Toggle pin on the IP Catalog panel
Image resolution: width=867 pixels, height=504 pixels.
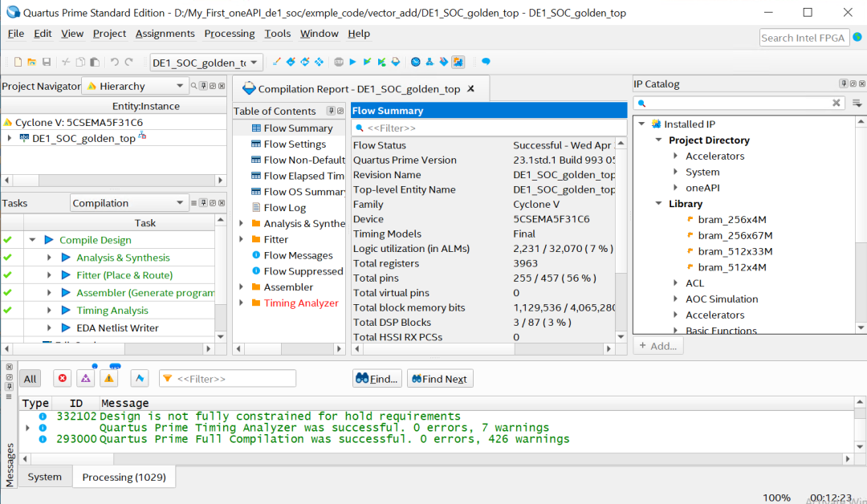tap(843, 83)
